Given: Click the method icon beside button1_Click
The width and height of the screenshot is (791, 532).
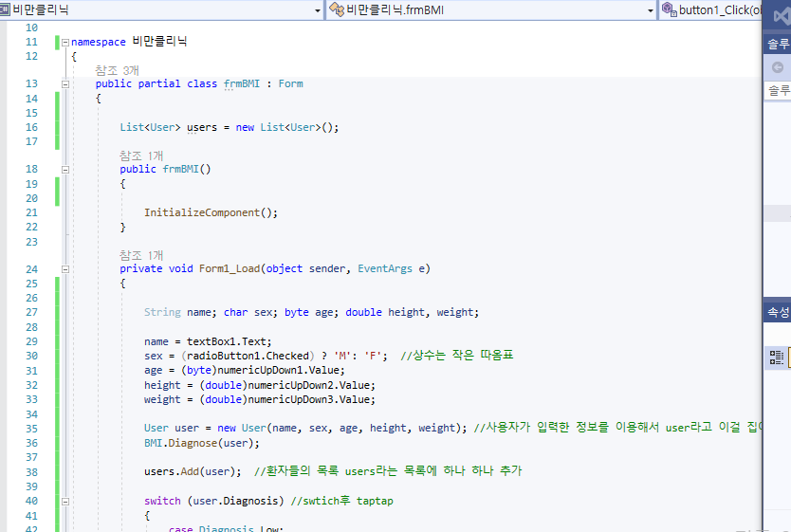Looking at the screenshot, I should [669, 9].
